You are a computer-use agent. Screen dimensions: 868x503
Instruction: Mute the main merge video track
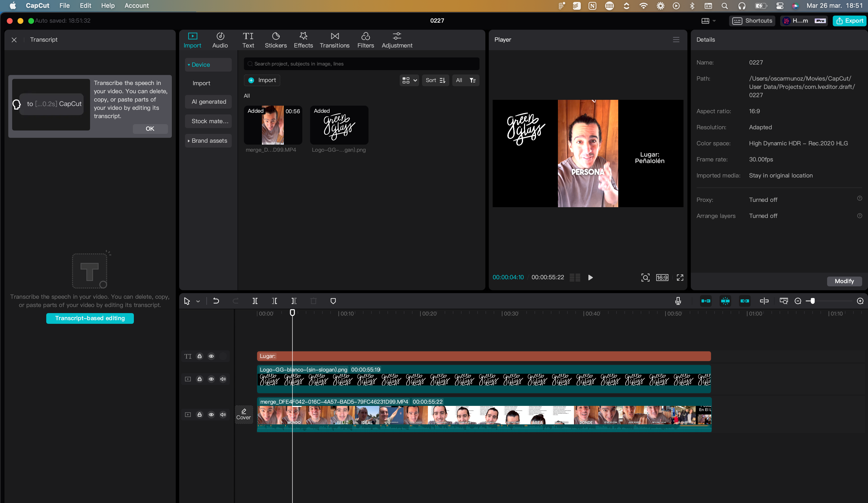coord(223,414)
